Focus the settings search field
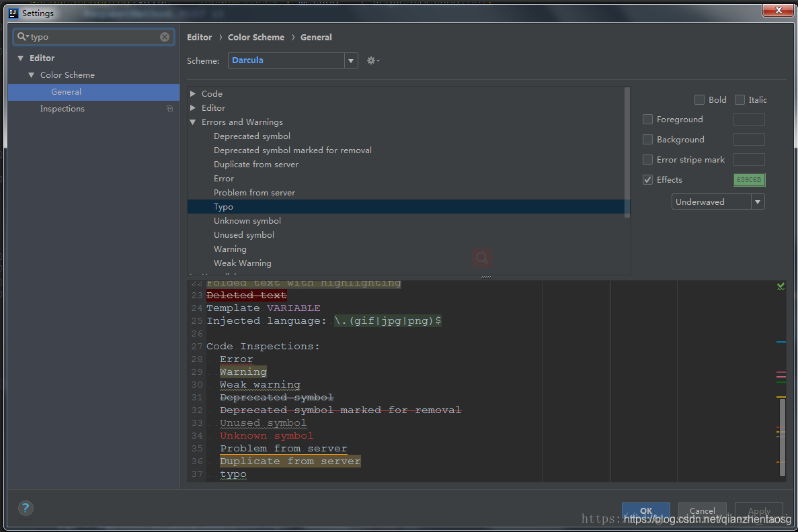The width and height of the screenshot is (798, 532). coord(94,37)
